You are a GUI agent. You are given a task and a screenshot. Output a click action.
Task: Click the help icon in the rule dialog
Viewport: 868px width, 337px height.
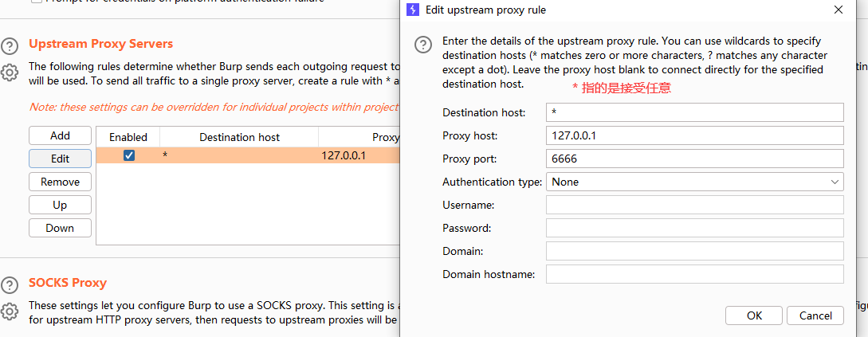pos(424,45)
